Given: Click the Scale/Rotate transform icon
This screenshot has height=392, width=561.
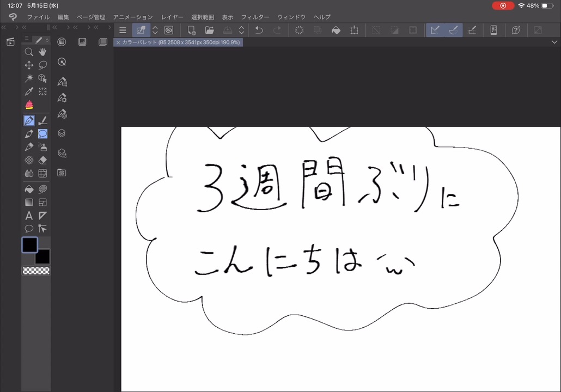Looking at the screenshot, I should 354,30.
